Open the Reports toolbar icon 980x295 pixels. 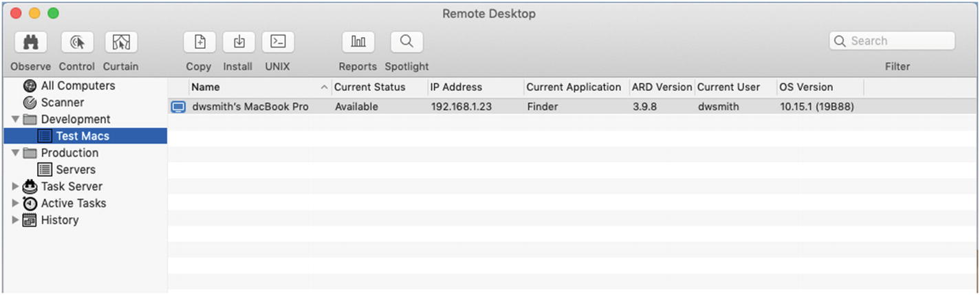pyautogui.click(x=358, y=42)
